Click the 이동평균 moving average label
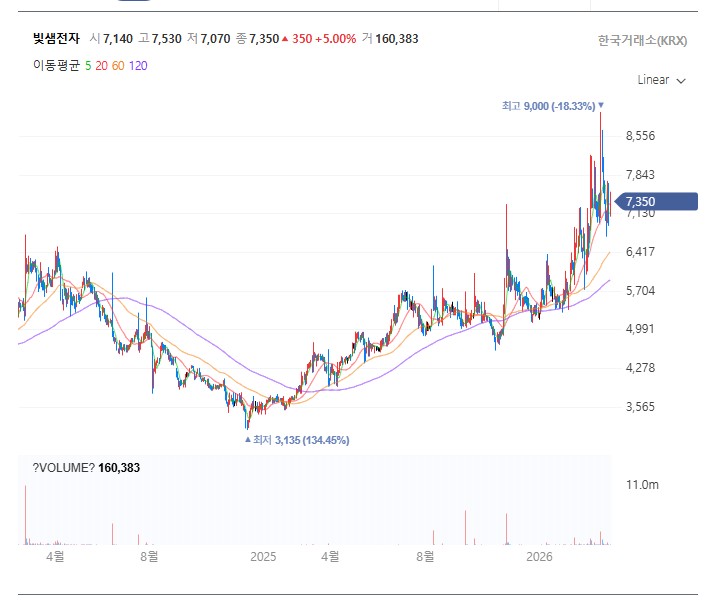The image size is (716, 605). [56, 65]
